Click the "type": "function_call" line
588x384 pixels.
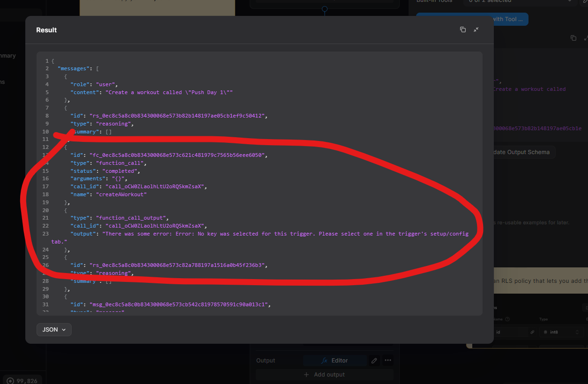[109, 163]
